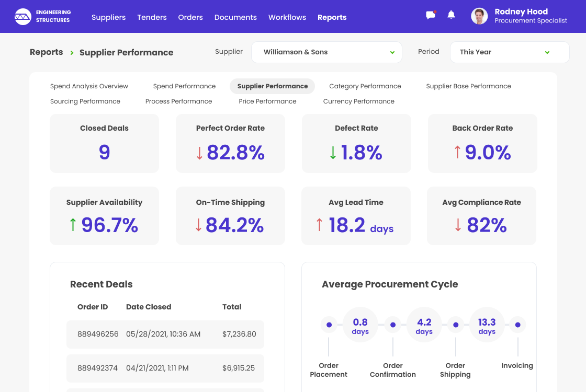The image size is (586, 392).
Task: Expand the Williamson & Sons supplier dropdown
Action: click(x=326, y=52)
